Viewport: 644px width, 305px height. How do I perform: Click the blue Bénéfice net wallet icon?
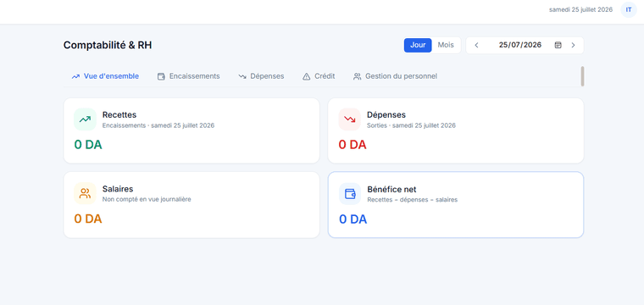[350, 194]
